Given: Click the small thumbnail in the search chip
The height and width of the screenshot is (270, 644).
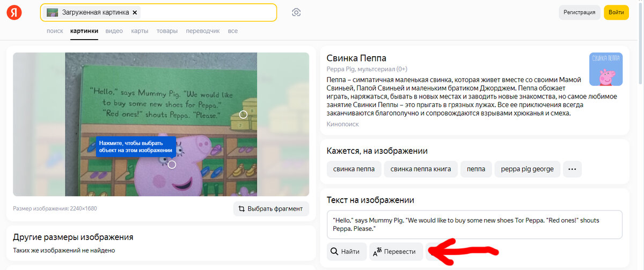Looking at the screenshot, I should pos(52,12).
